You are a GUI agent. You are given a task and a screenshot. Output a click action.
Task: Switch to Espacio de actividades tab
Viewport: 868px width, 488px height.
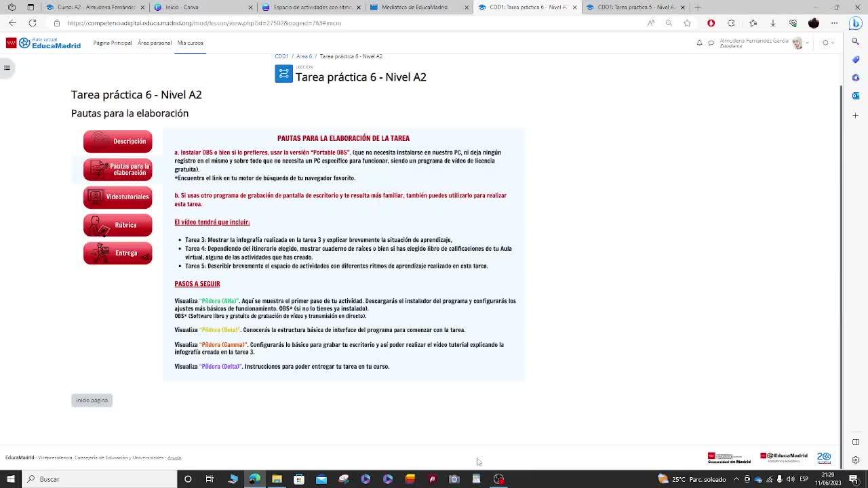(311, 7)
